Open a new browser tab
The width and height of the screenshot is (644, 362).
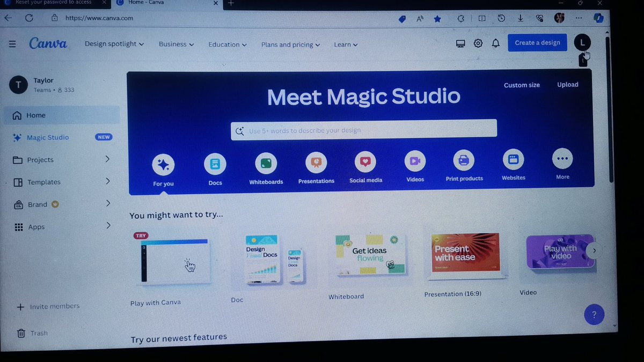click(x=231, y=3)
